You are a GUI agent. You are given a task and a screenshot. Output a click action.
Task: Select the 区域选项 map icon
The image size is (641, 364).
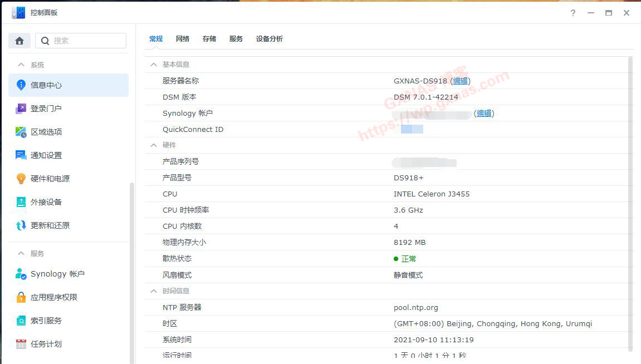coord(21,132)
